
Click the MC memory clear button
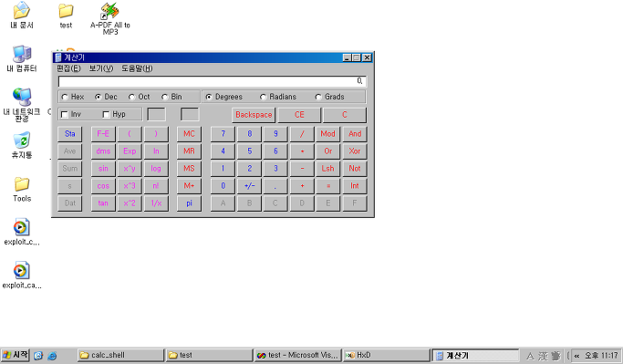(189, 134)
